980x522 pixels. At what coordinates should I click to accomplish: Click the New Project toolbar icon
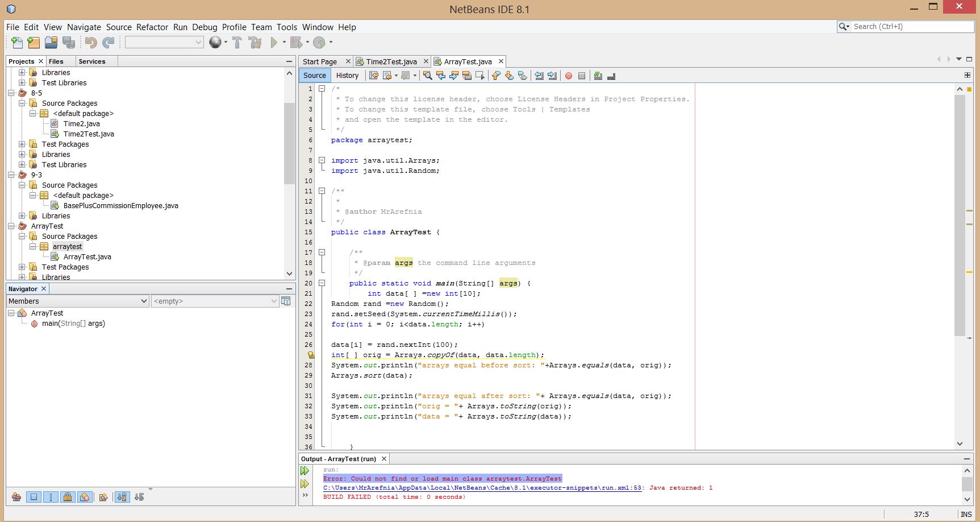tap(34, 43)
